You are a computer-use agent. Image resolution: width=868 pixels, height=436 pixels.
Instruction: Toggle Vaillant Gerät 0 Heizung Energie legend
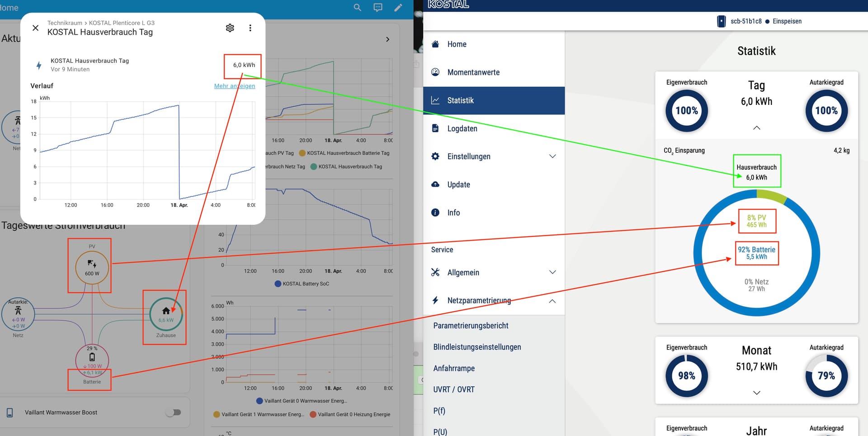[350, 414]
